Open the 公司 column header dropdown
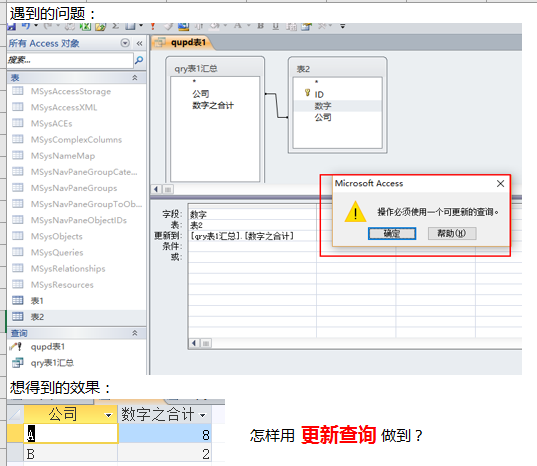 coord(109,415)
